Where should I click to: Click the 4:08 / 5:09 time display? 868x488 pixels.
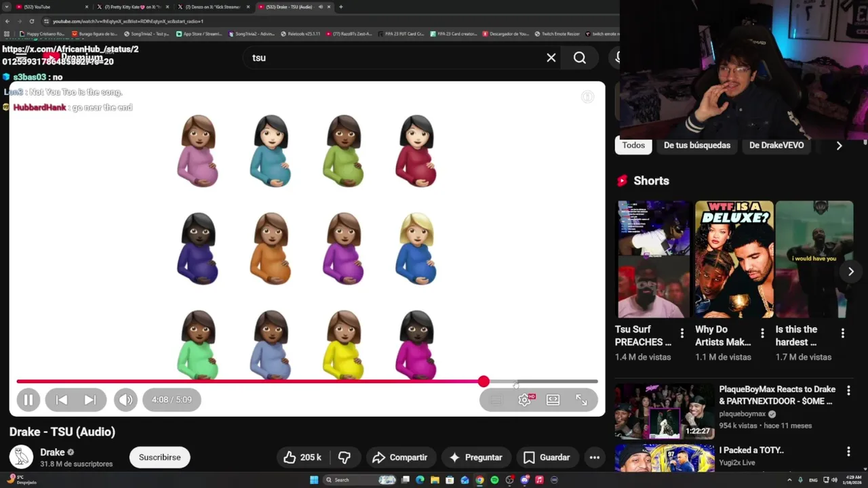172,400
